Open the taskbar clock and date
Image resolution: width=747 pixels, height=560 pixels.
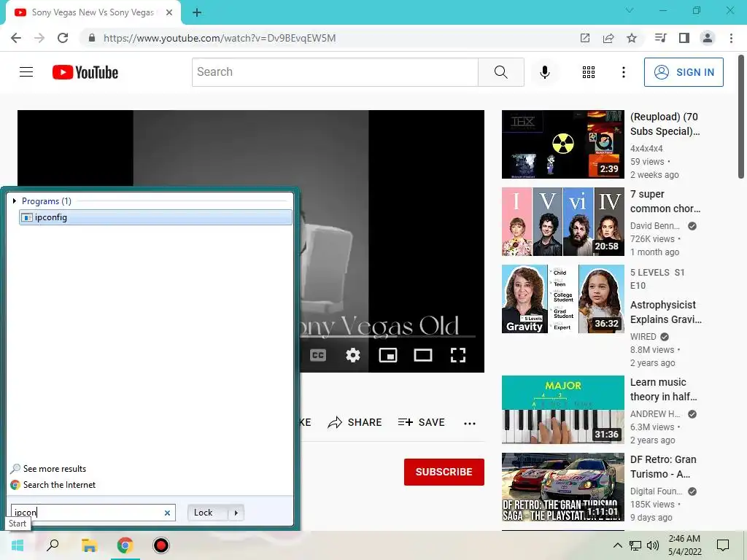point(684,545)
